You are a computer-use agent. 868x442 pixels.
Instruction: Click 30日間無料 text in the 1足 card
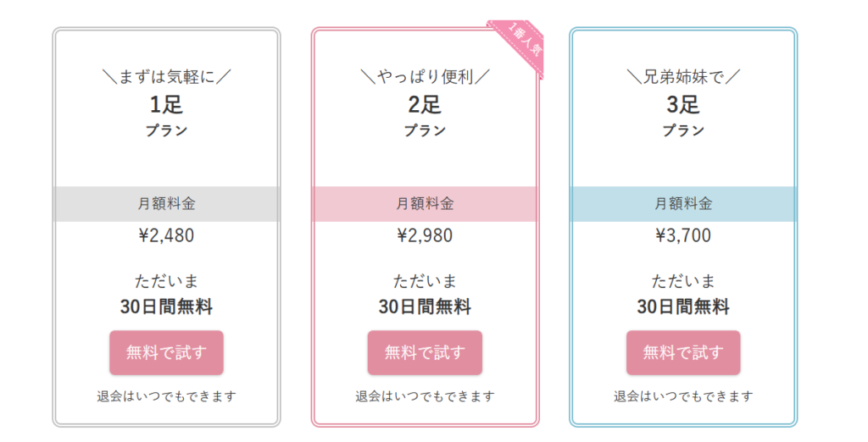[166, 307]
